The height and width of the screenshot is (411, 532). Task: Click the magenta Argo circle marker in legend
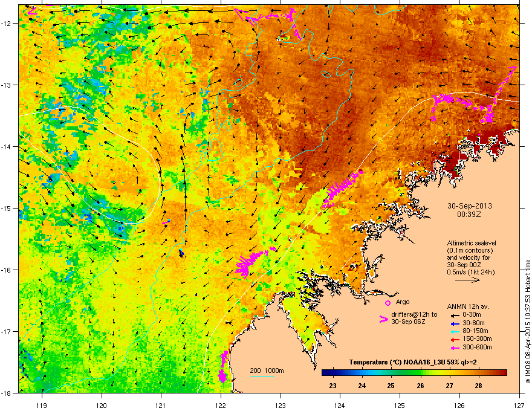(388, 303)
